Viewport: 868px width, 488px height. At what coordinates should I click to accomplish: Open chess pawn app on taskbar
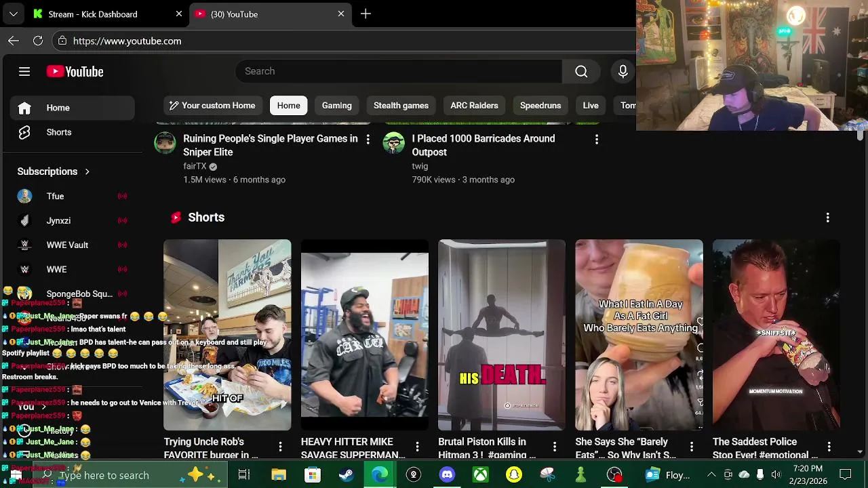pyautogui.click(x=580, y=474)
